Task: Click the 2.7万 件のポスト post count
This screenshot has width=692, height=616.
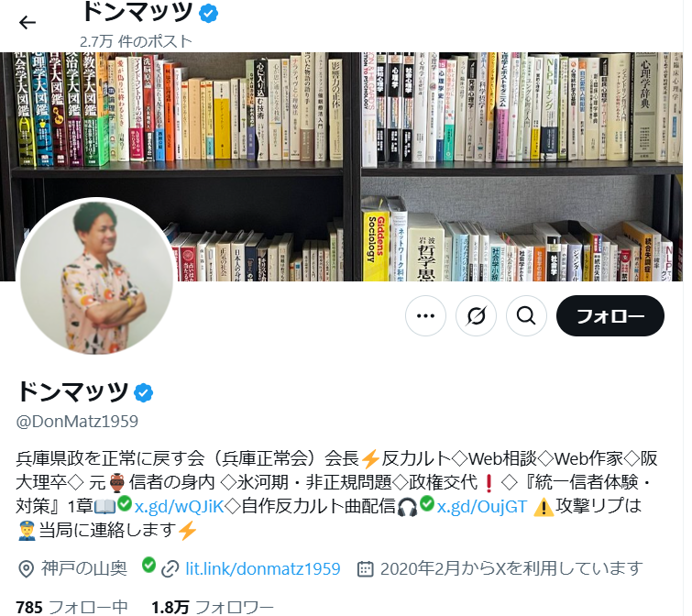Action: [x=136, y=41]
